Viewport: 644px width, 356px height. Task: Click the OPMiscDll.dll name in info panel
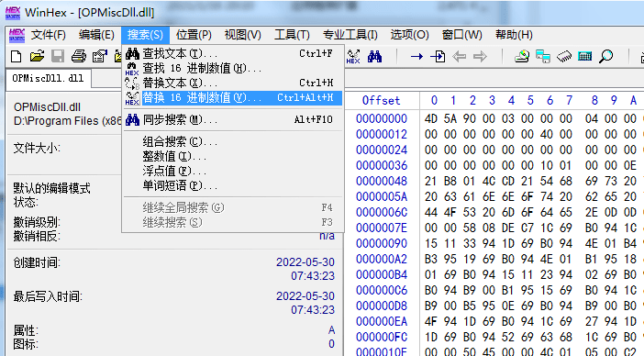pos(47,107)
